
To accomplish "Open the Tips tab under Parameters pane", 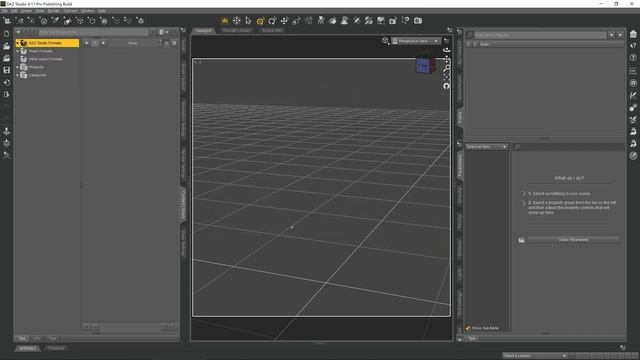I will 472,338.
